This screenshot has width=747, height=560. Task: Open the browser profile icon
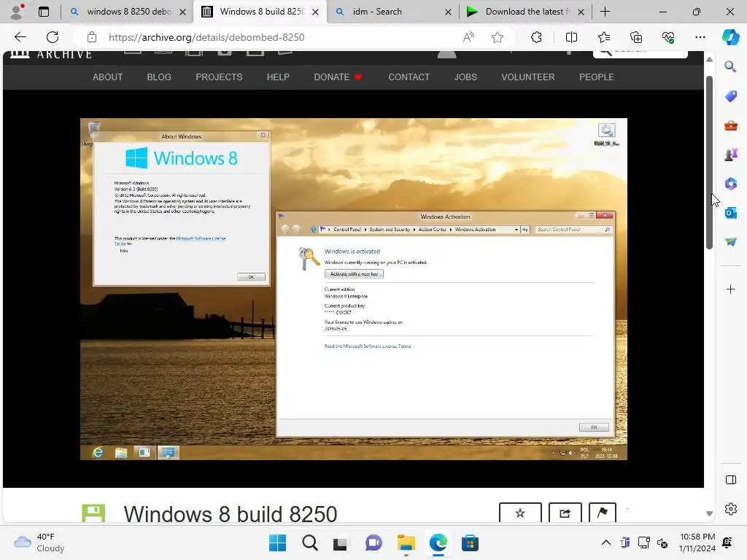17,12
